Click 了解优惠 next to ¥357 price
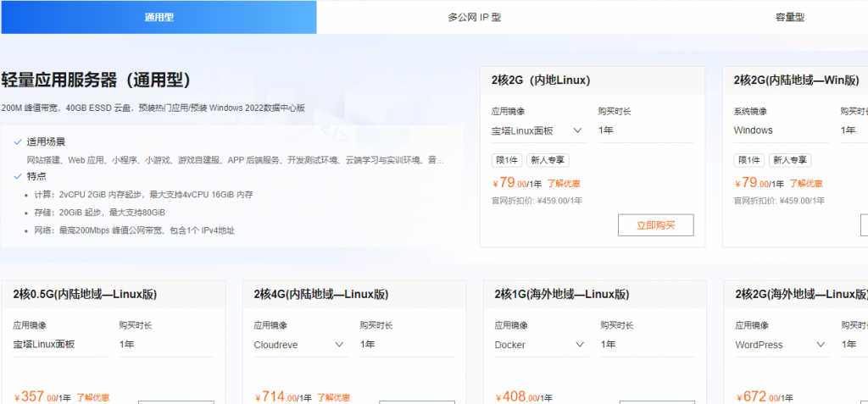Image resolution: width=868 pixels, height=404 pixels. [92, 397]
